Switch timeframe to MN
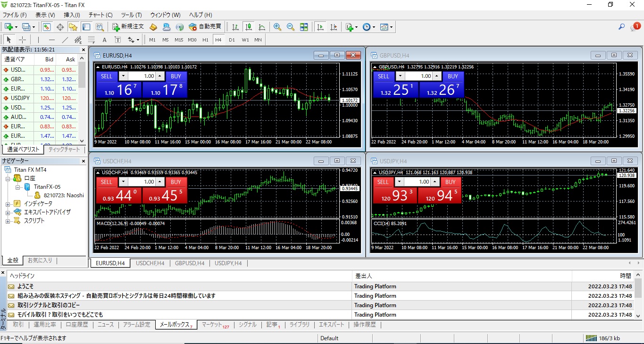This screenshot has height=344, width=644. pyautogui.click(x=258, y=40)
